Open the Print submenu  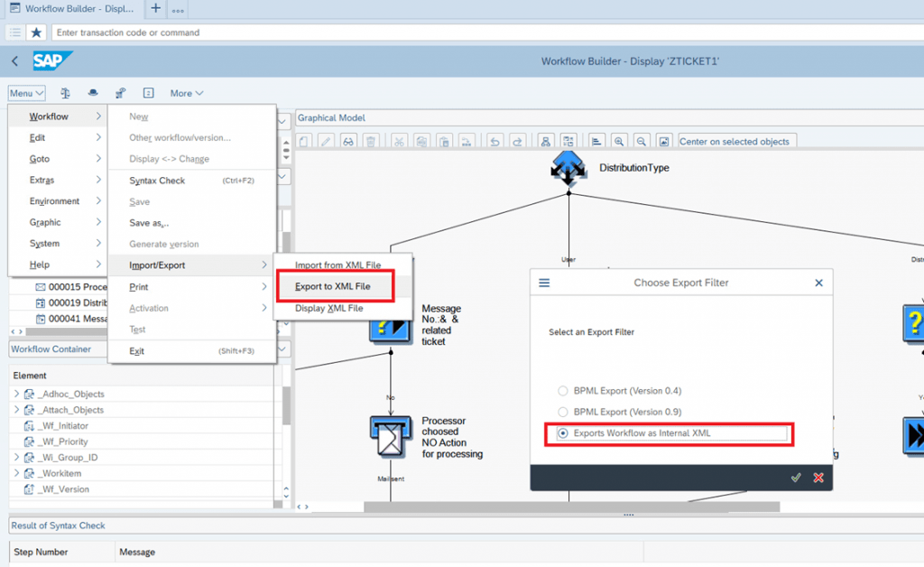(x=192, y=287)
